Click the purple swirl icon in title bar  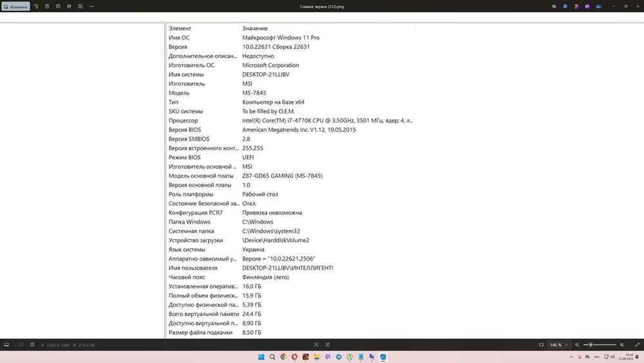coord(576,6)
